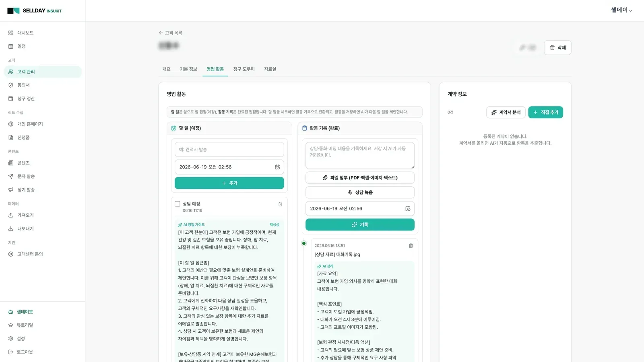Open 내보내기 export page
The height and width of the screenshot is (362, 644).
[43, 228]
